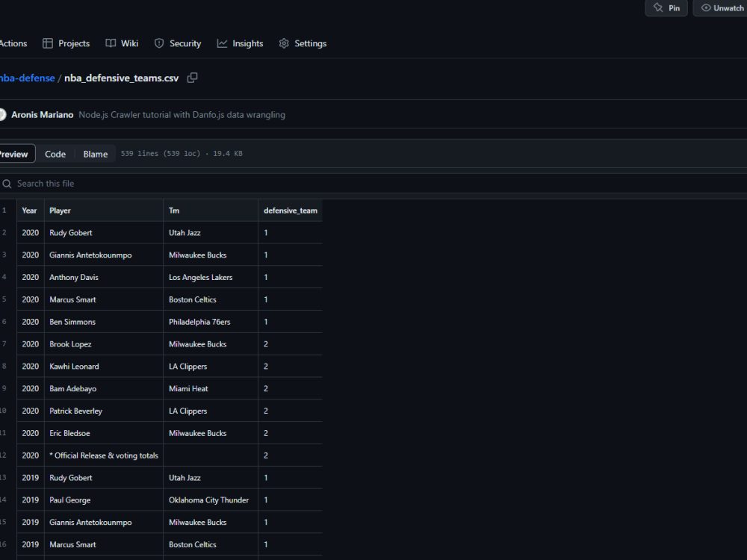
Task: Click the Projects table icon
Action: 48,43
